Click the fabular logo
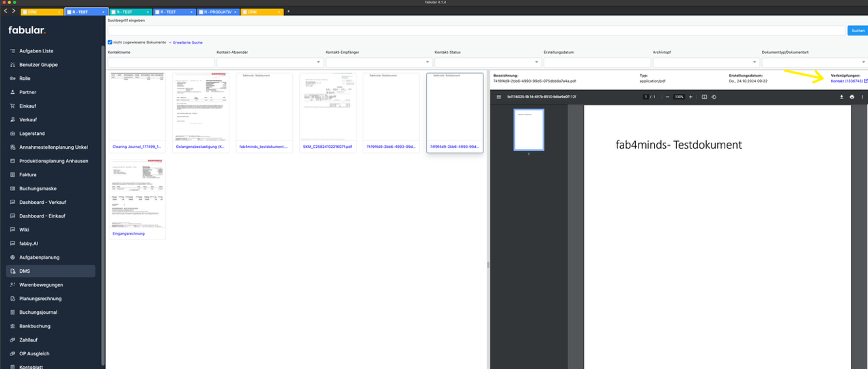The image size is (868, 369). [27, 30]
